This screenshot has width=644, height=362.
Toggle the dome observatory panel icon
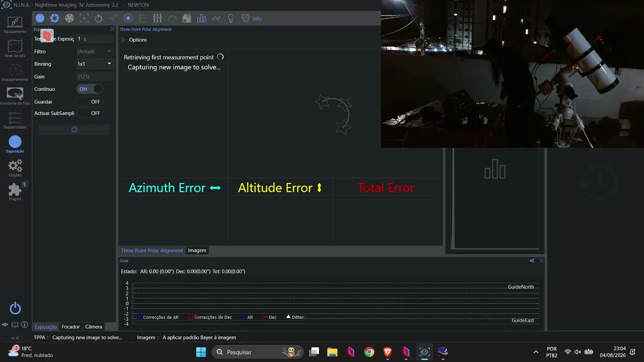(x=187, y=18)
